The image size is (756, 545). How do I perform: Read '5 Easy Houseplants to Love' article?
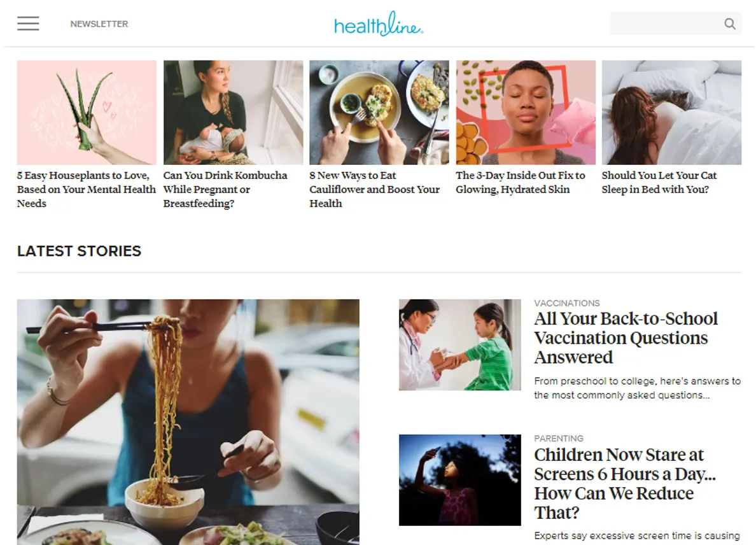[87, 190]
